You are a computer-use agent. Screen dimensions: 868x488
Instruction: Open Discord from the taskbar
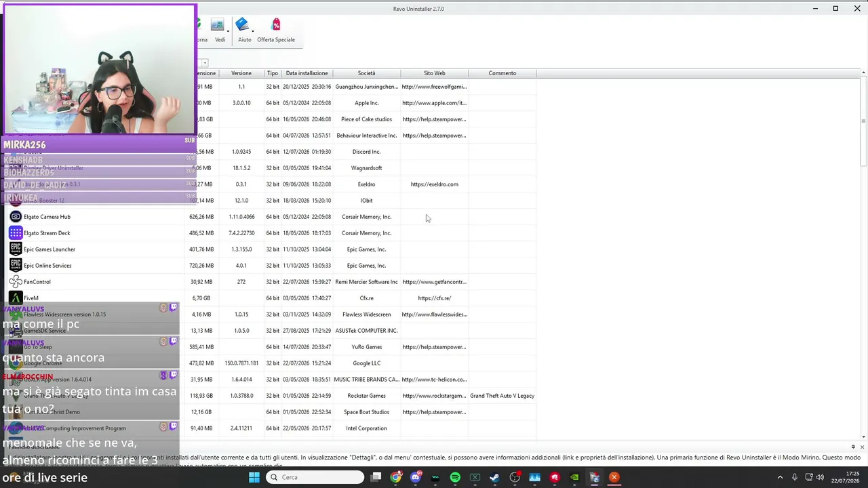(416, 477)
